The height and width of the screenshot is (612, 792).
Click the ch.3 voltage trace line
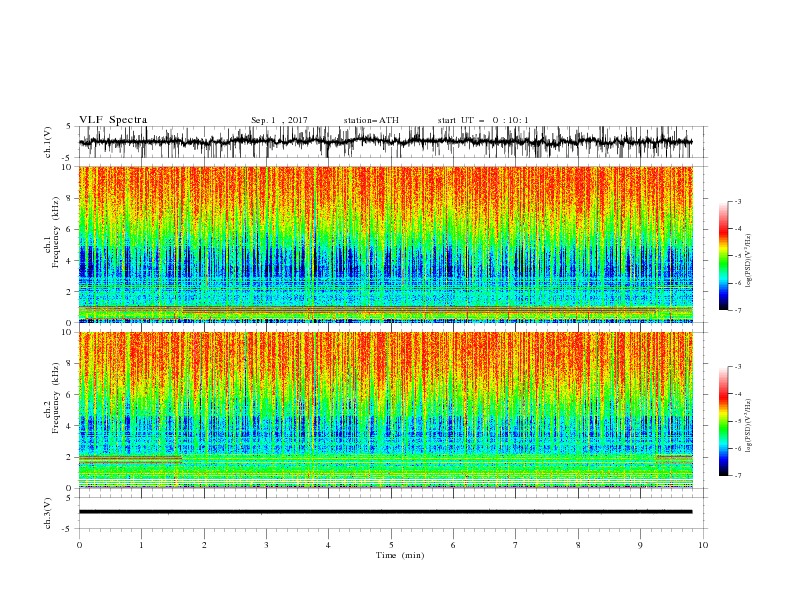(385, 512)
